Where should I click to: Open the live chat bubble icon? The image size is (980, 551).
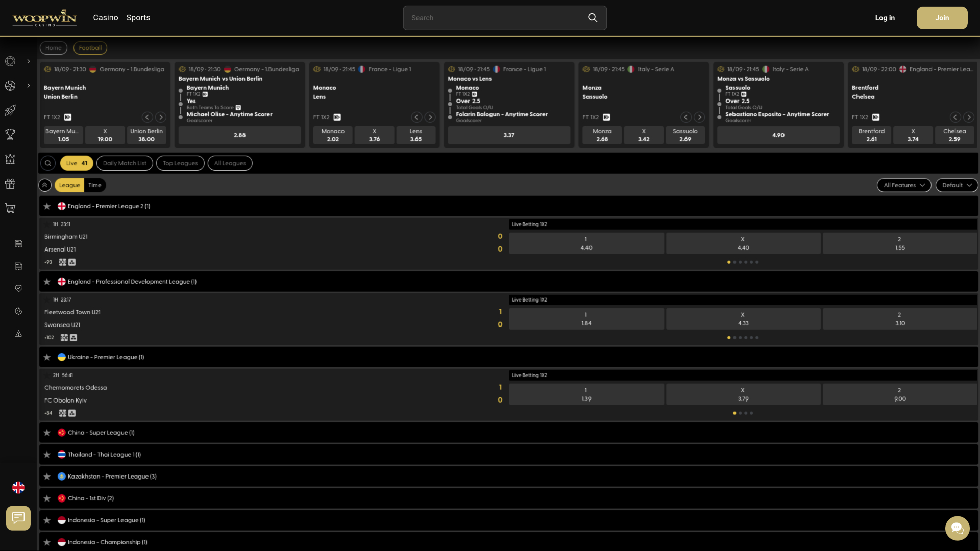click(x=958, y=528)
